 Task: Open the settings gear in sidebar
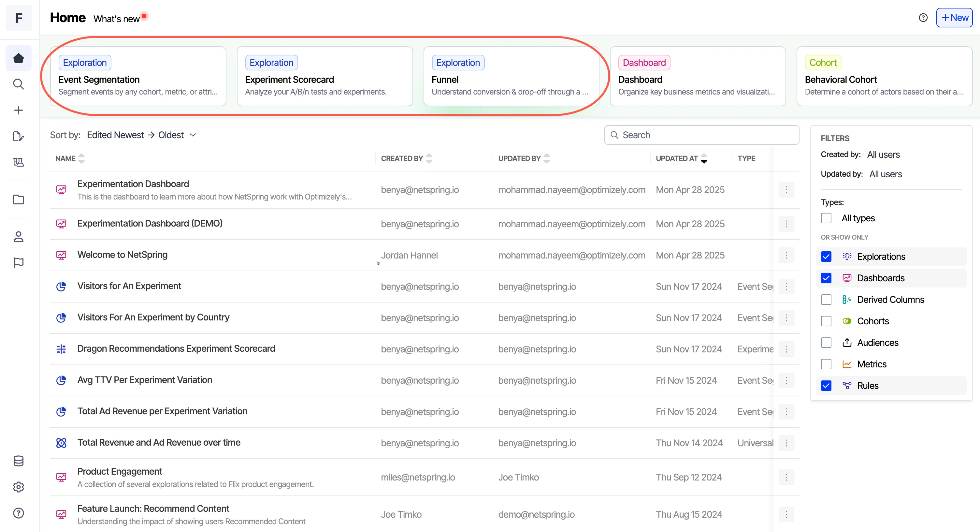[x=19, y=487]
